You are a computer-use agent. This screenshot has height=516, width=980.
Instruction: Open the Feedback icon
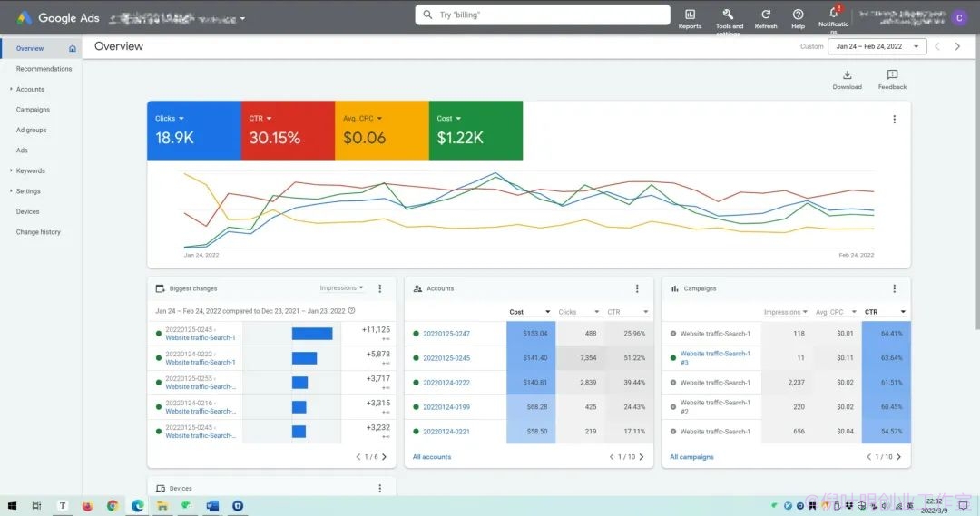892,75
